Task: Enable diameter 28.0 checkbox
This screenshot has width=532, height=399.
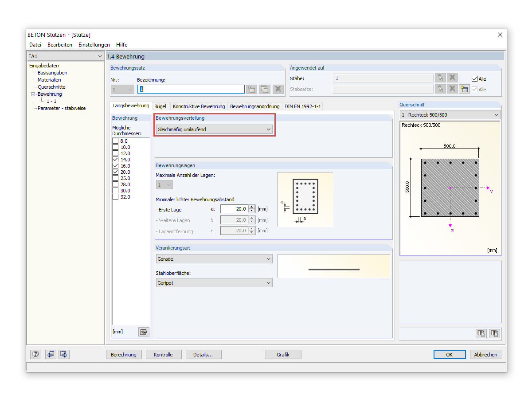Action: tap(115, 184)
